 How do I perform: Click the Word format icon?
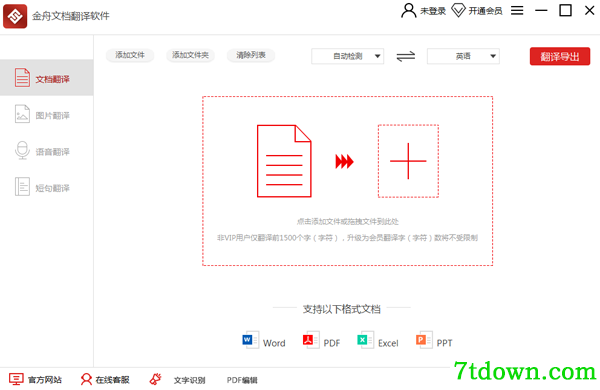coord(251,340)
